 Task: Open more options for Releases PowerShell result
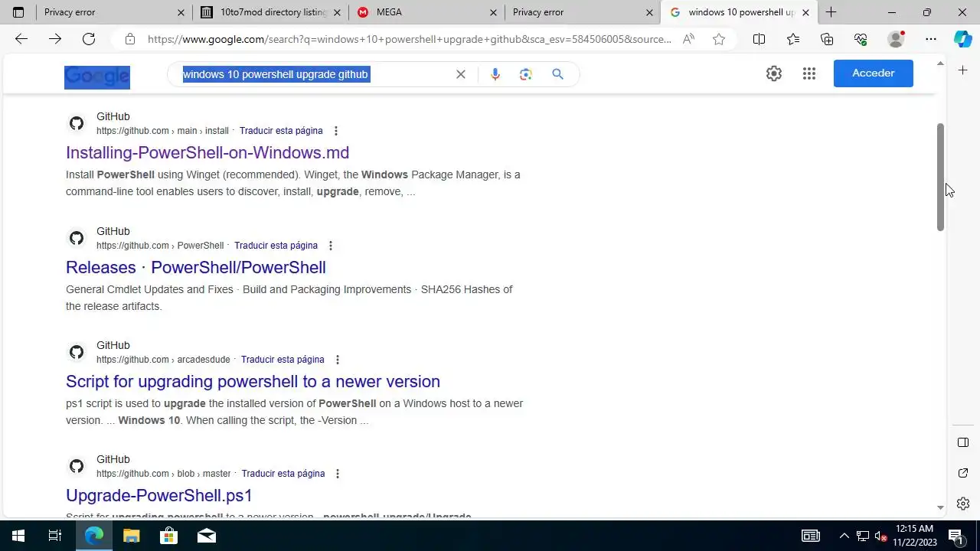click(x=330, y=246)
